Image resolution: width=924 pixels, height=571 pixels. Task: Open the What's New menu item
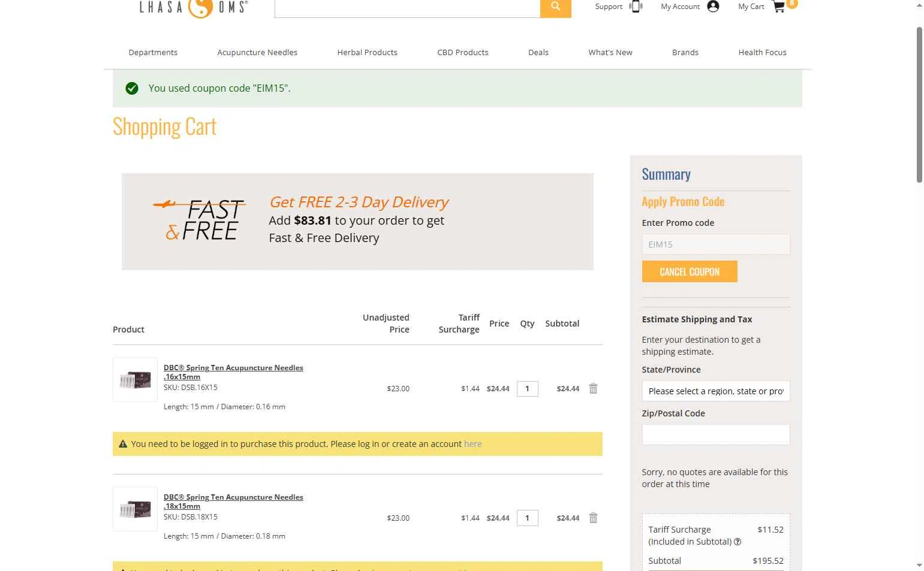click(610, 52)
